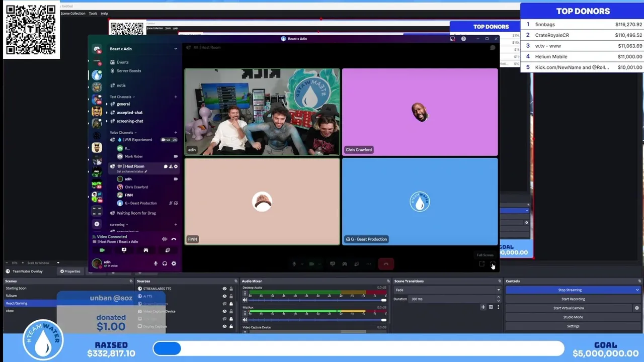Click Start Recording button

(573, 299)
